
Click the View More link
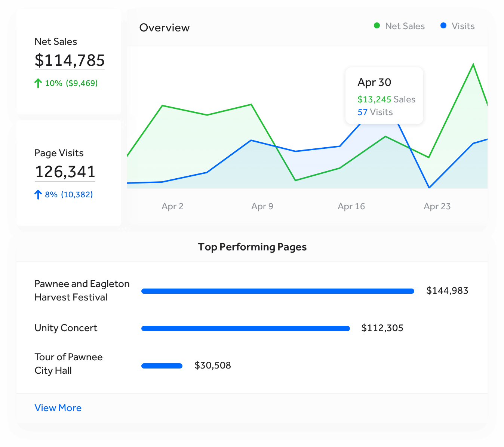point(58,408)
